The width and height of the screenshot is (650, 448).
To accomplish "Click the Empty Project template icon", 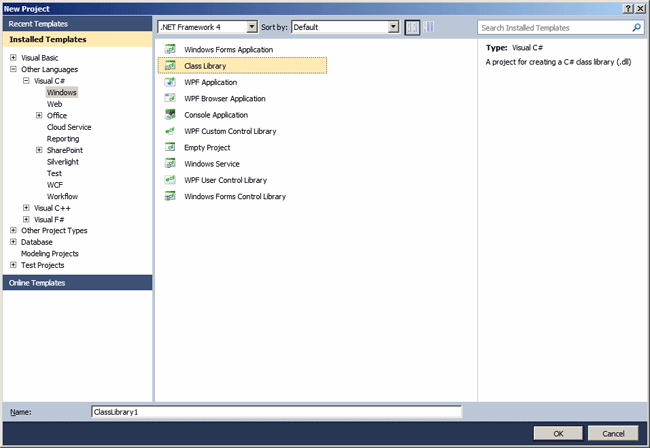I will [170, 147].
